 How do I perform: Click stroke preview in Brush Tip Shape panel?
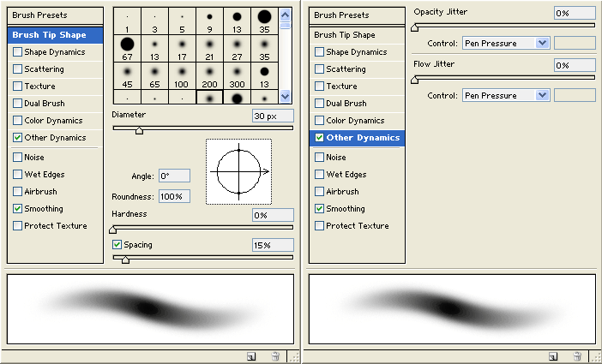coord(151,309)
